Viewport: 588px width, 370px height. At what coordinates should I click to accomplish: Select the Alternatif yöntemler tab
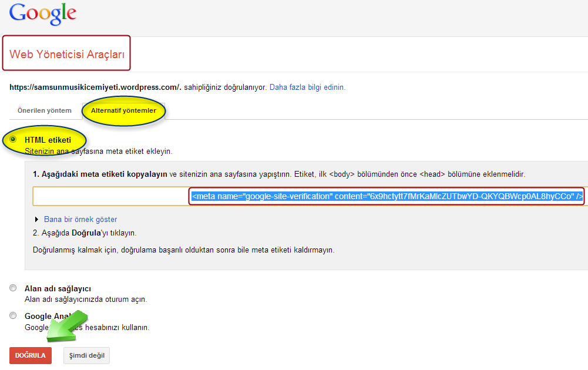coord(123,110)
